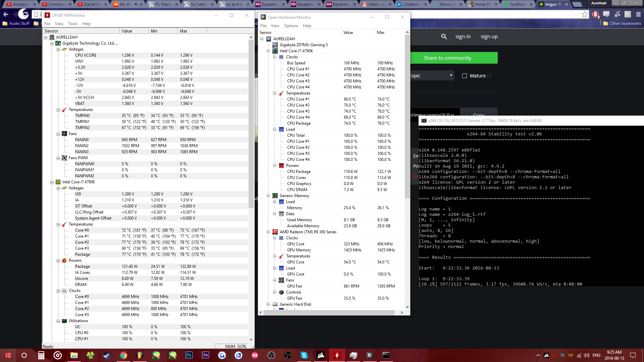The width and height of the screenshot is (644, 362).
Task: Click the Imgur search magnifier icon
Action: [444, 37]
